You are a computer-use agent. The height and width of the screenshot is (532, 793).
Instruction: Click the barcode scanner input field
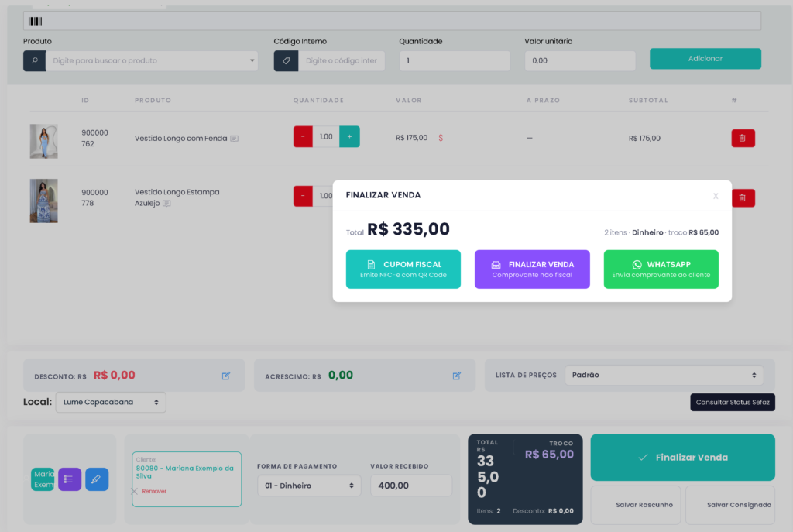(x=392, y=21)
